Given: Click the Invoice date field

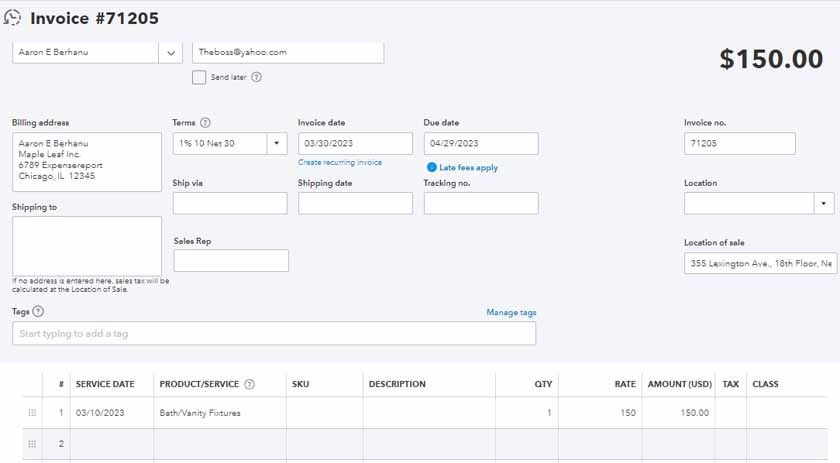Looking at the screenshot, I should tap(355, 144).
